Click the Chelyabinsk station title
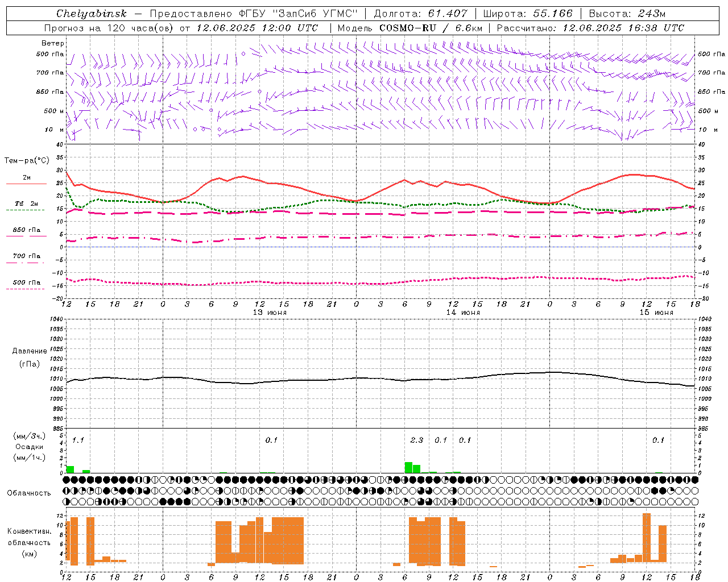Image resolution: width=728 pixels, height=582 pixels. (91, 14)
